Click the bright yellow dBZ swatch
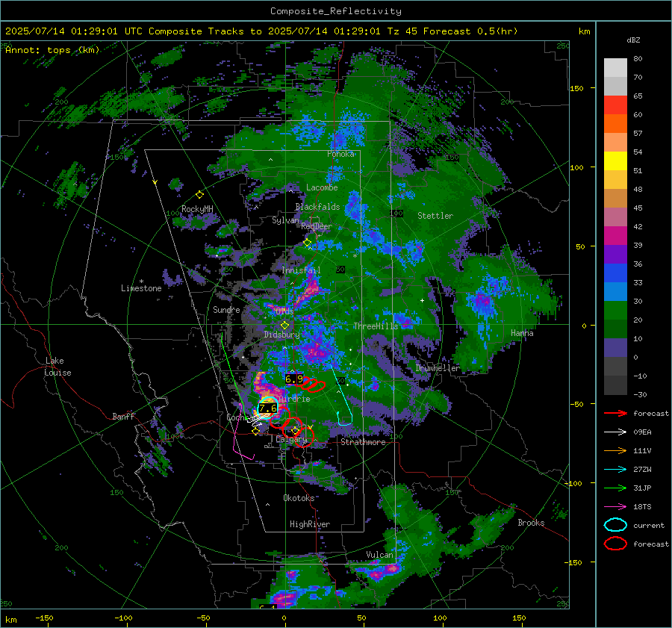 tap(615, 161)
